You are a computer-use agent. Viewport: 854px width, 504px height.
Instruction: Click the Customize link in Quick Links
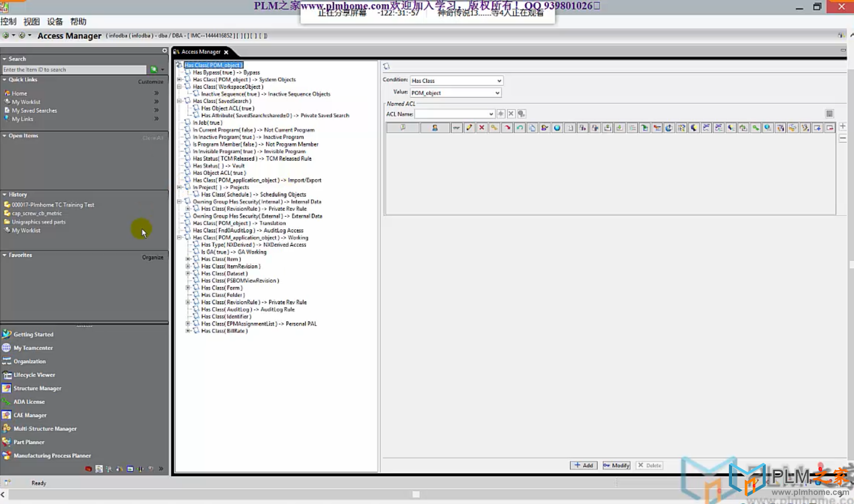point(151,82)
